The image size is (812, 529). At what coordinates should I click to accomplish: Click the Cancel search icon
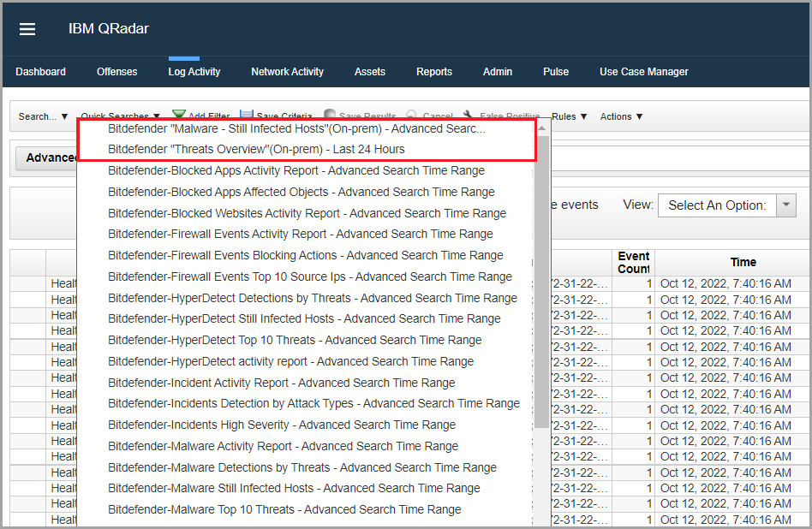coord(412,116)
